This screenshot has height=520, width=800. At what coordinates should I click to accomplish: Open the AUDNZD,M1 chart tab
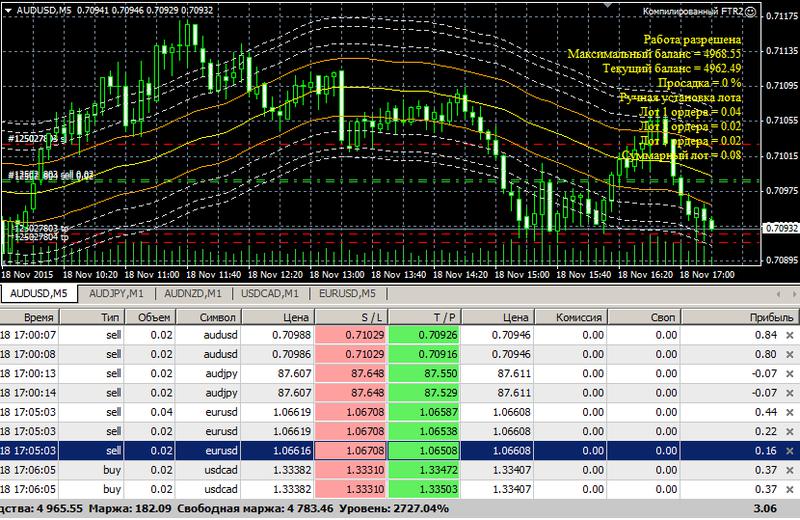[x=194, y=293]
